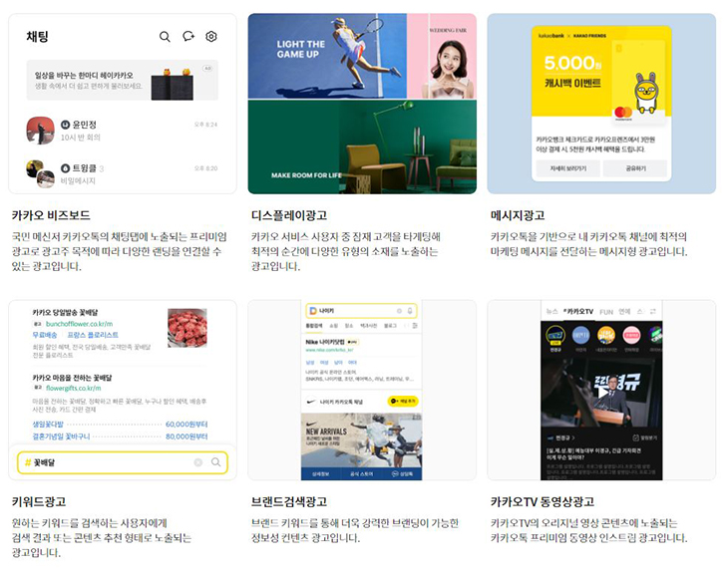This screenshot has height=575, width=728.
Task: Open chat settings gear icon
Action: (211, 36)
